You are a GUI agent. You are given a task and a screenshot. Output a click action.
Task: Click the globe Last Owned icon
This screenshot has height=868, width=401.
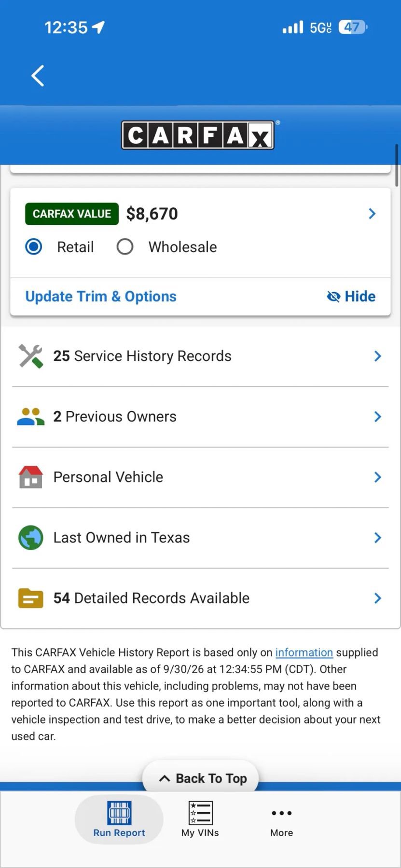click(31, 538)
